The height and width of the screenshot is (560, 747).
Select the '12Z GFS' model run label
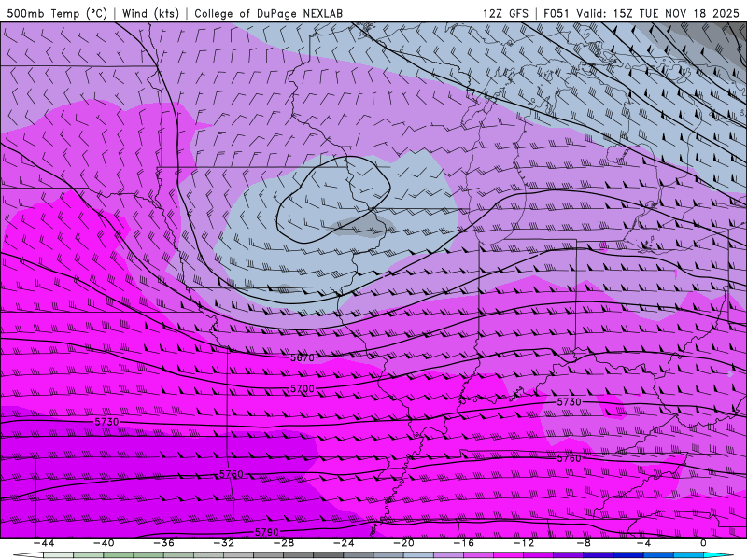coord(505,13)
